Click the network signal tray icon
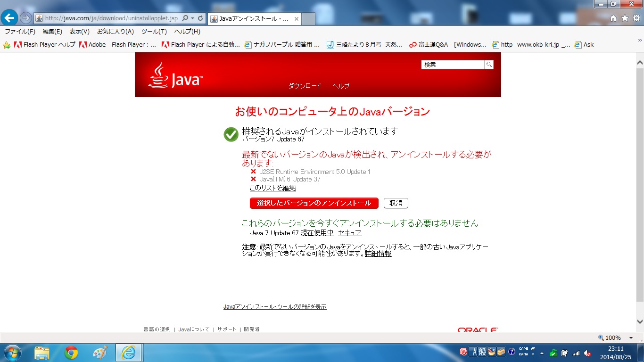The image size is (644, 362). 576,353
